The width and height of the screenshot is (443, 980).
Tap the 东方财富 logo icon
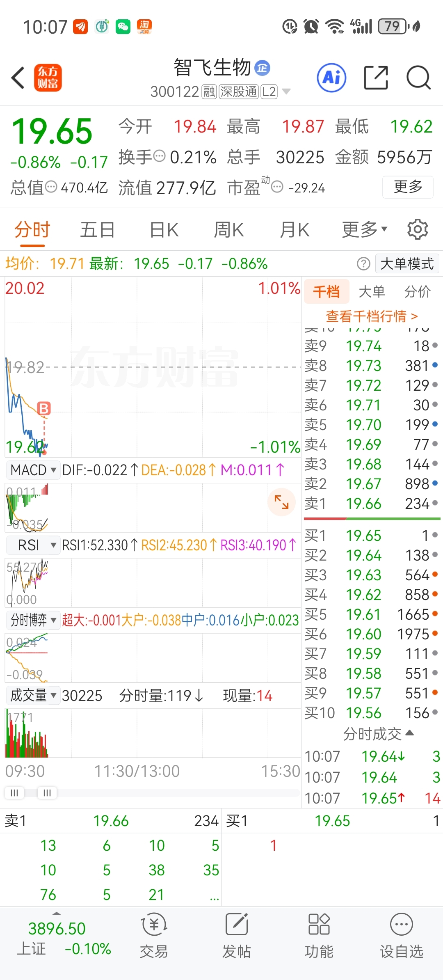(x=48, y=78)
